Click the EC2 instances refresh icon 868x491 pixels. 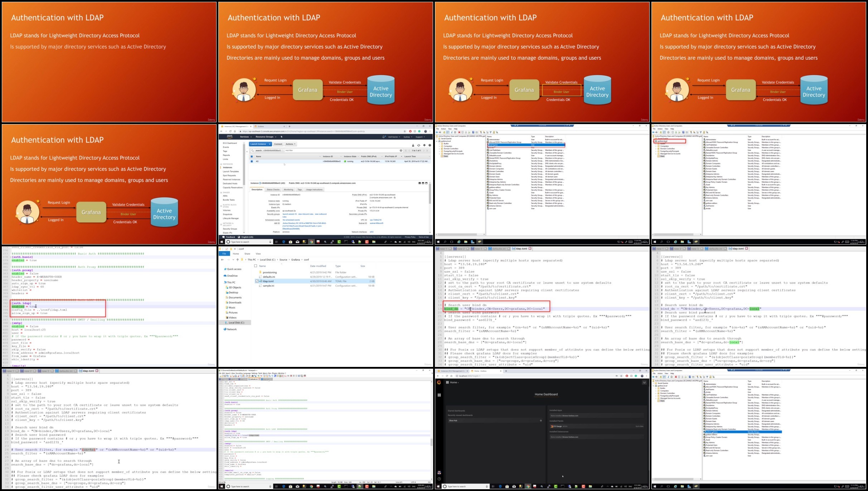pos(418,145)
